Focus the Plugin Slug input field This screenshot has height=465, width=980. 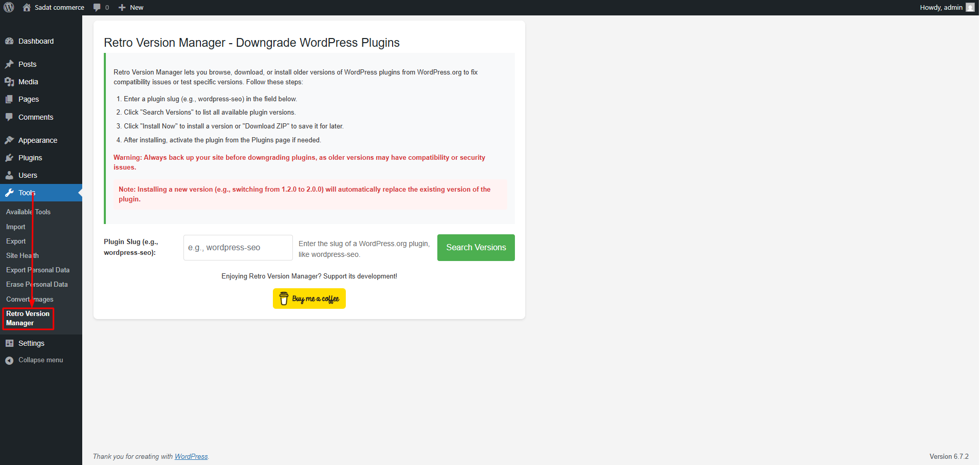pyautogui.click(x=238, y=248)
